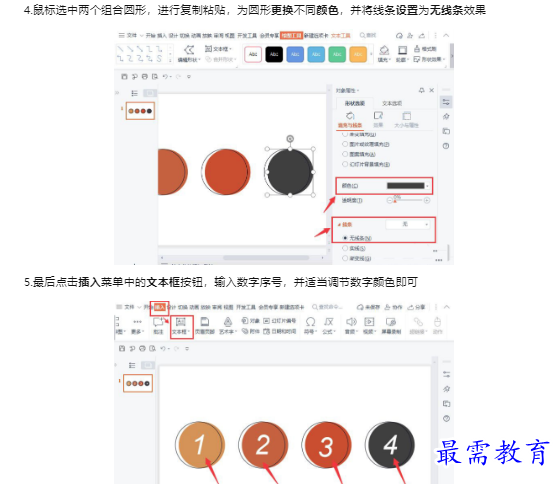This screenshot has height=484, width=558.
Task: Open line style dropdown showing 无
Action: point(407,224)
